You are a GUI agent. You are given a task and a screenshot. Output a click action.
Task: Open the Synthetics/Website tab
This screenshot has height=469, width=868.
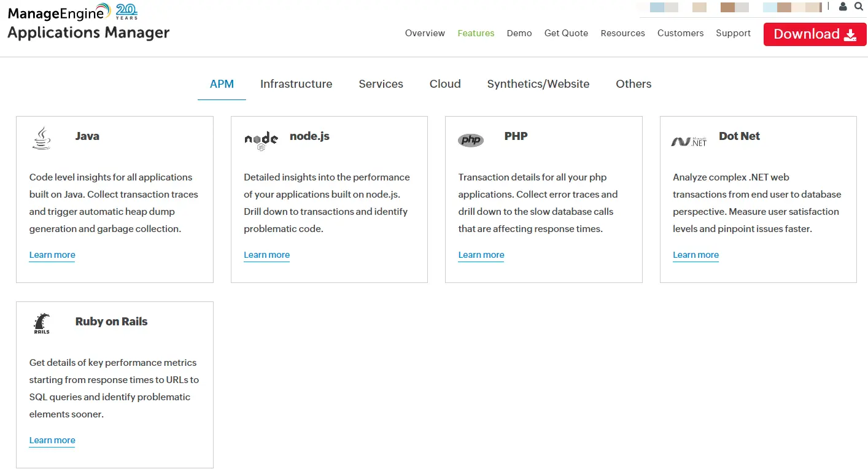click(538, 84)
